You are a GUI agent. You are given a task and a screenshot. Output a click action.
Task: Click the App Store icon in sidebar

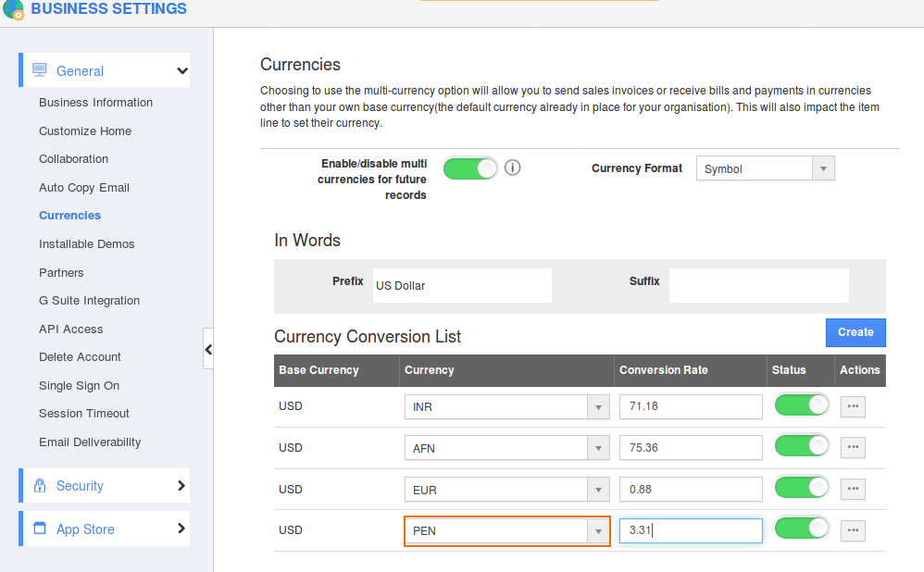(x=40, y=528)
